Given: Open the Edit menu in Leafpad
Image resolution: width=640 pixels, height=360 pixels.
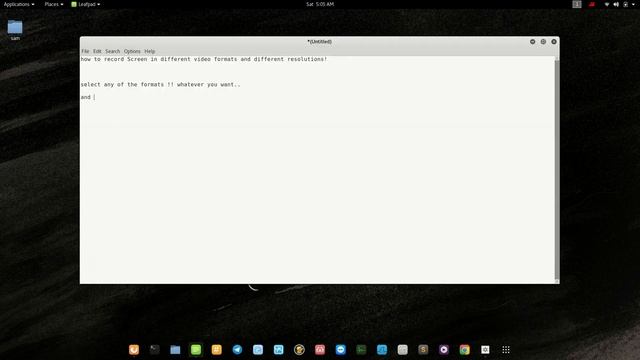Looking at the screenshot, I should [x=97, y=51].
